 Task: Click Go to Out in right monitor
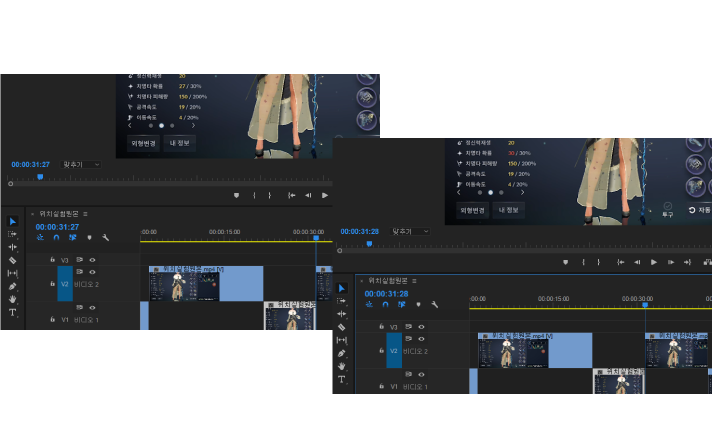687,262
